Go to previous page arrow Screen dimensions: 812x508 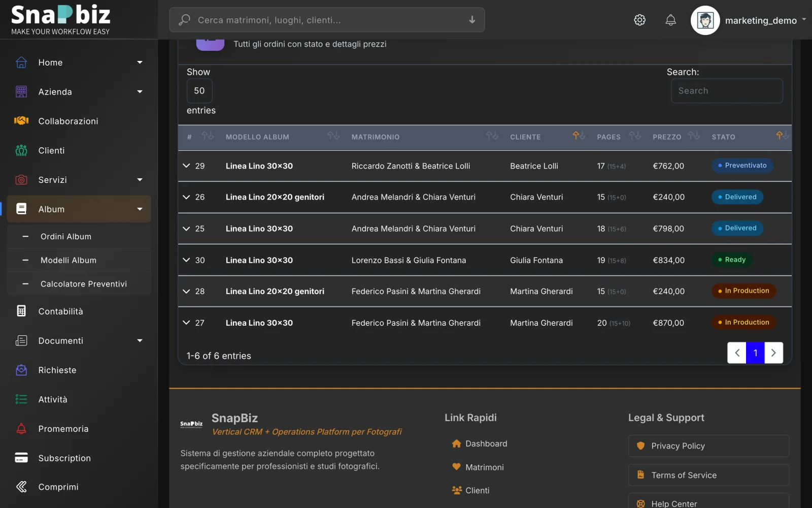(737, 353)
